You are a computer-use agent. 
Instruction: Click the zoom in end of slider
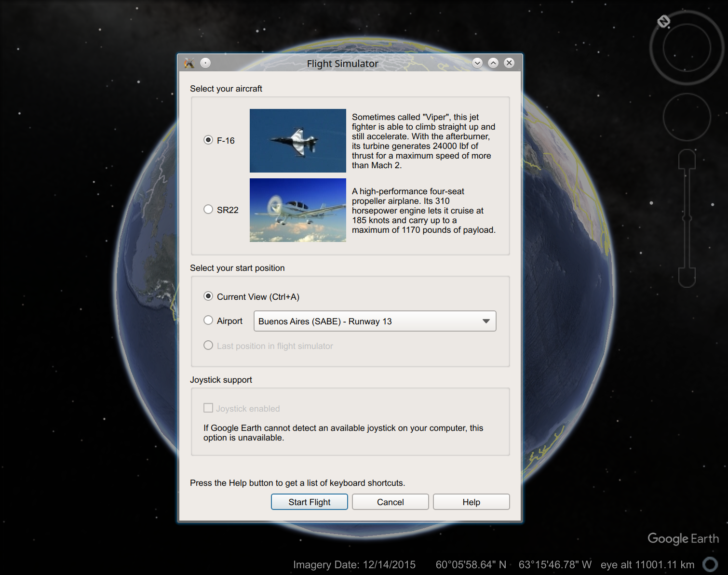[x=687, y=159]
